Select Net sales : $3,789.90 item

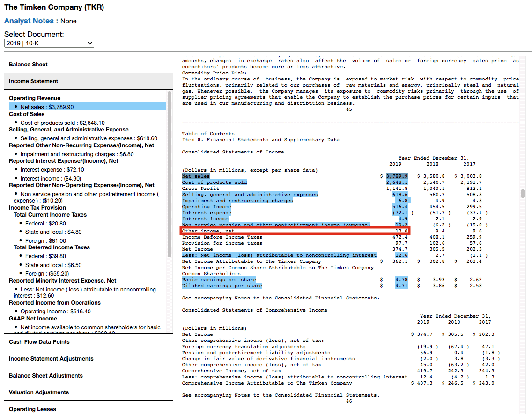88,107
